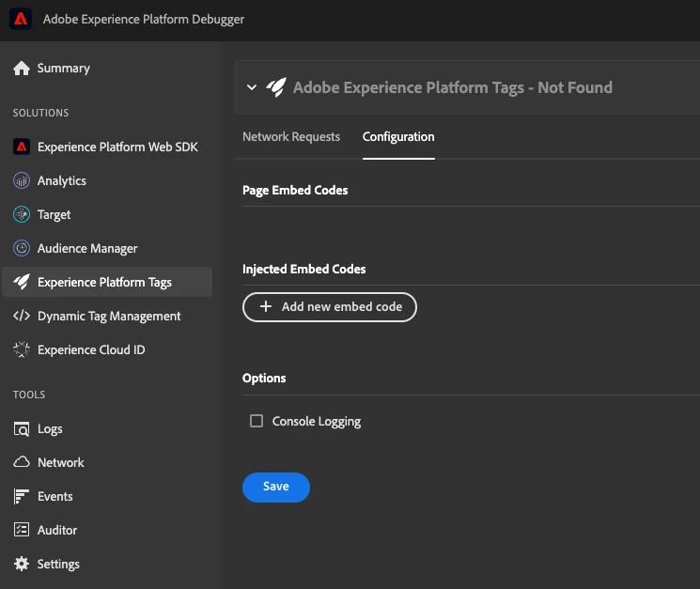This screenshot has width=700, height=589.
Task: Click the blue Save button
Action: click(x=276, y=488)
